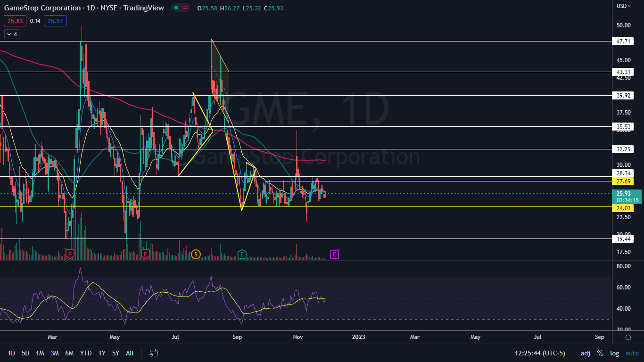
Task: Select the 1M time range
Action: pos(40,353)
